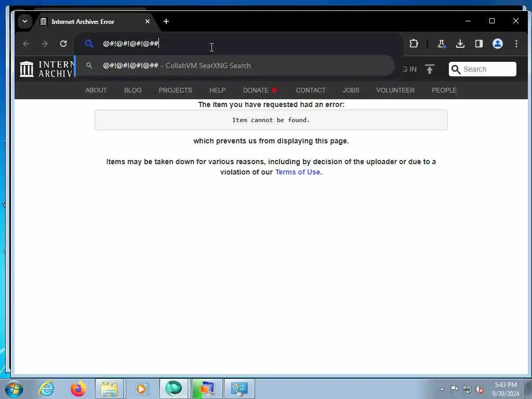Open the PEOPLE nav link

(444, 90)
